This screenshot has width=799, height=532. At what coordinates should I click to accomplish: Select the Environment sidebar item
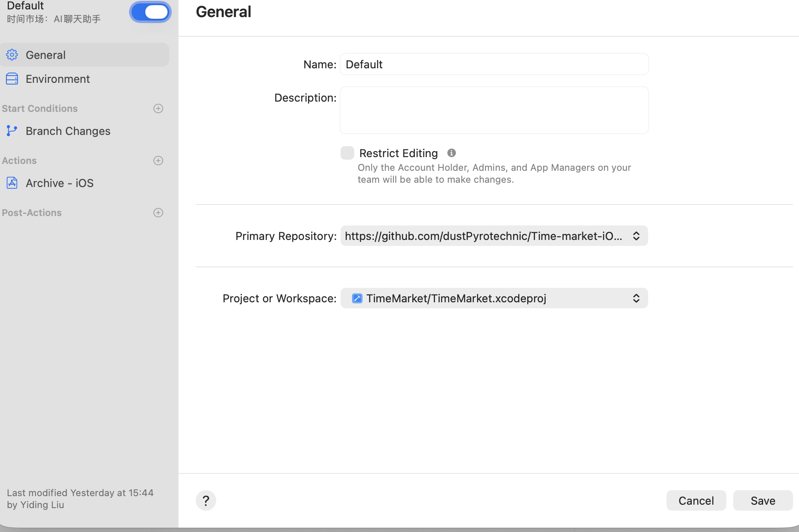click(85, 79)
